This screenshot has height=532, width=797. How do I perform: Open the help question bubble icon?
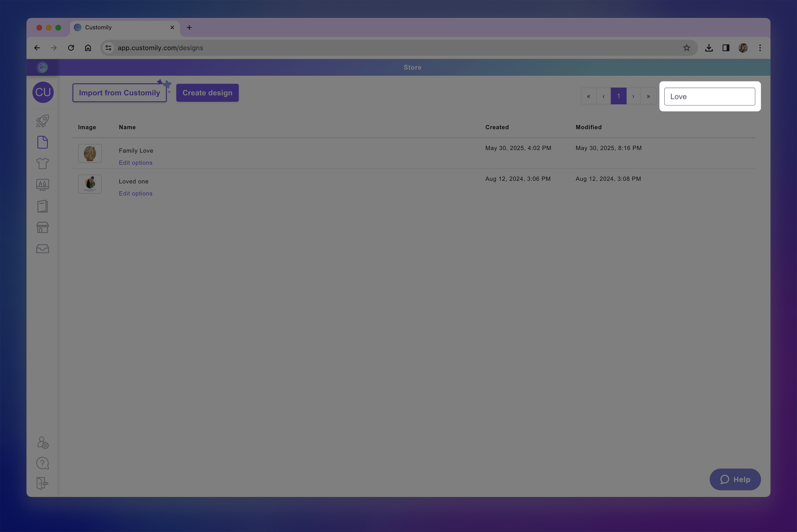42,463
